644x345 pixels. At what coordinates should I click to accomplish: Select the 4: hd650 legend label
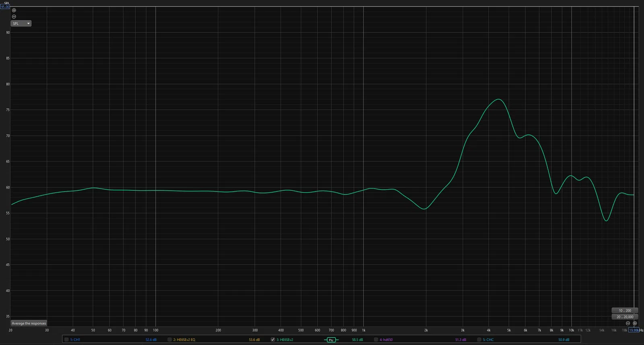pyautogui.click(x=386, y=340)
